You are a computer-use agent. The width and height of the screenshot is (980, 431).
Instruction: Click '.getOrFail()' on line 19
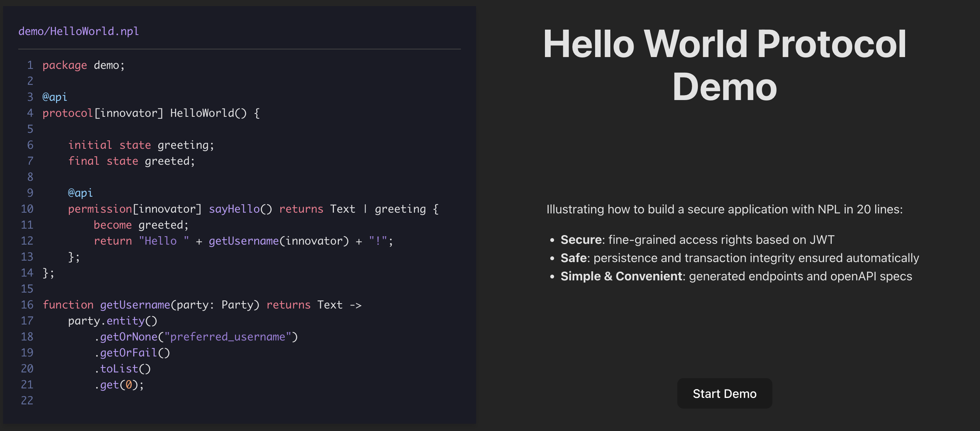(x=132, y=353)
